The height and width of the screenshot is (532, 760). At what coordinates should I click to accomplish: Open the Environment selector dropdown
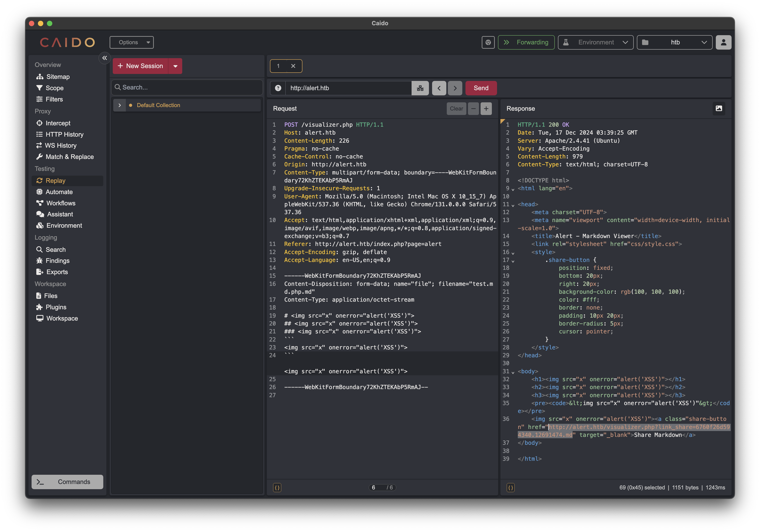tap(596, 42)
